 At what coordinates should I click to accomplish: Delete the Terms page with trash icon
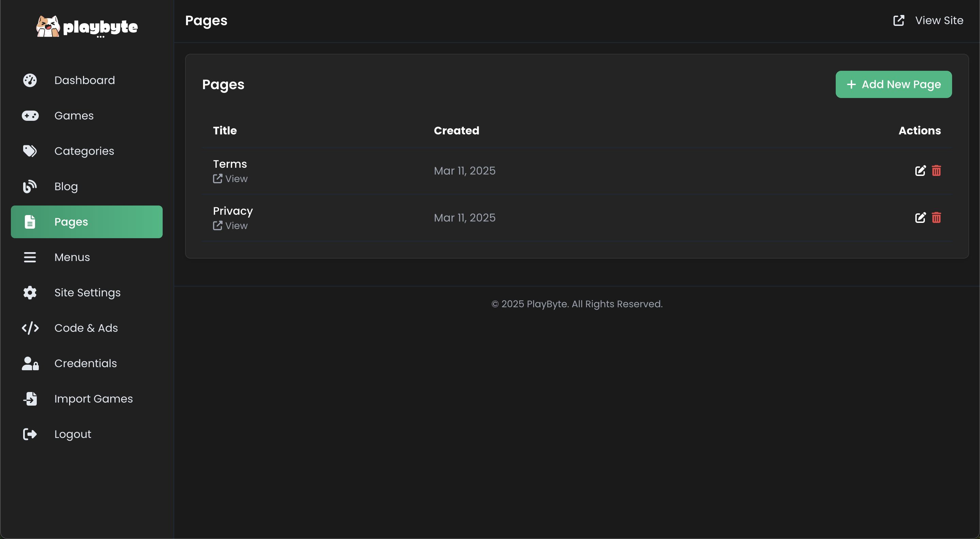936,170
